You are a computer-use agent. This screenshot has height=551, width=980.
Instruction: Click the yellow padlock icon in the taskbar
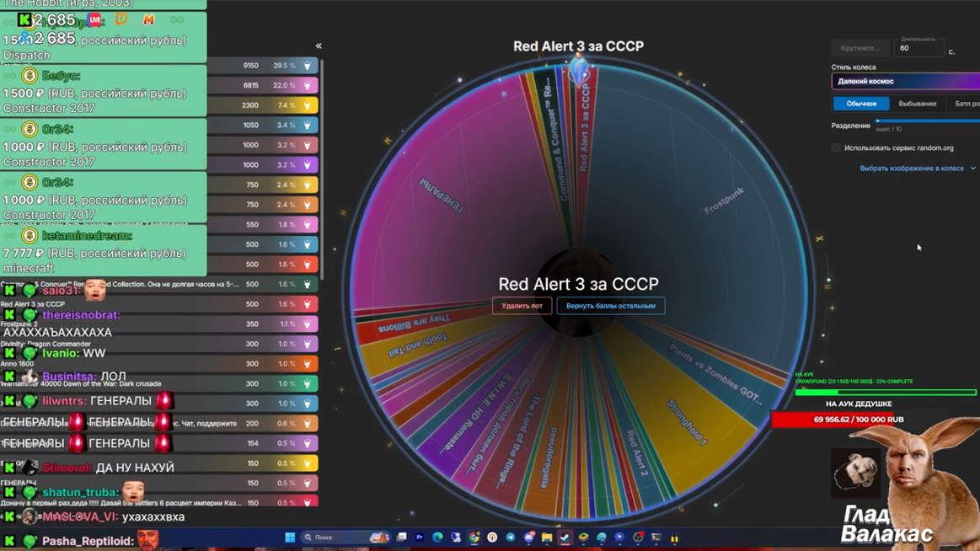click(674, 538)
